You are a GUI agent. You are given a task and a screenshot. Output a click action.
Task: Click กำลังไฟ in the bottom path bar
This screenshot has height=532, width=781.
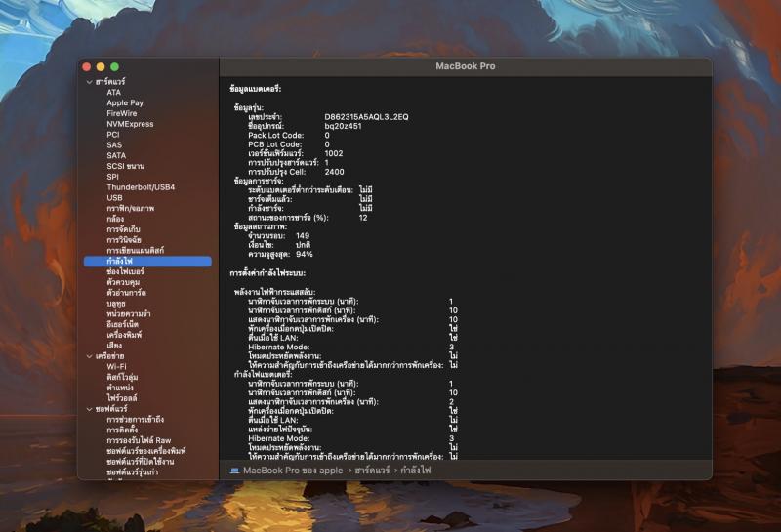(416, 471)
